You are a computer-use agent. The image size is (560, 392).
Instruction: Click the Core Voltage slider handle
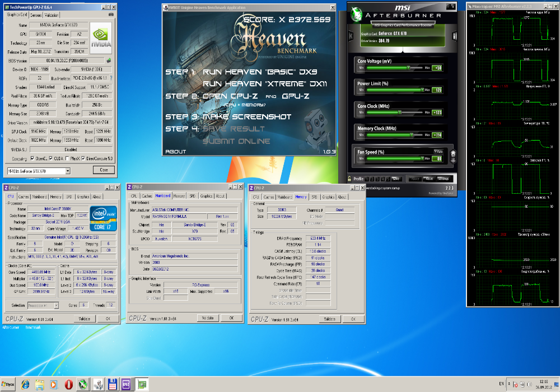click(x=409, y=67)
